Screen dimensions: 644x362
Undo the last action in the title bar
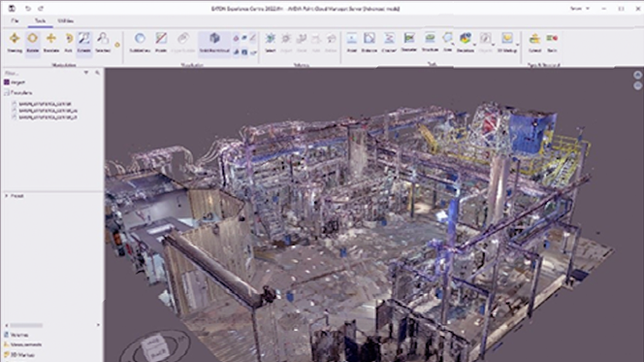click(27, 8)
